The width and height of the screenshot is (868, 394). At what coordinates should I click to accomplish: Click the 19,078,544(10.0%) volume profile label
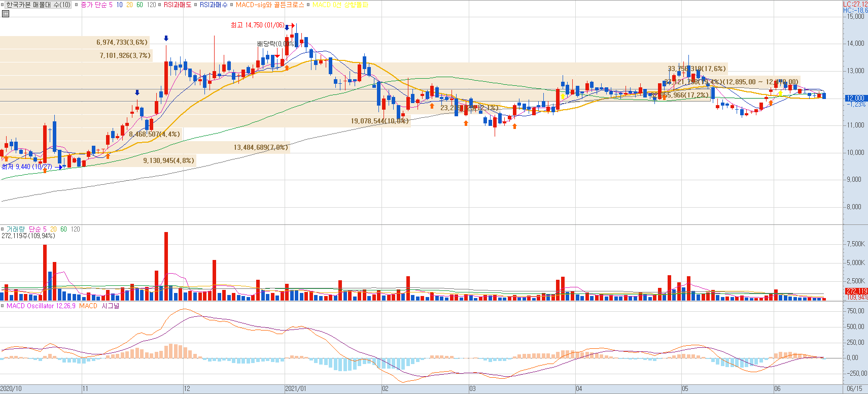tap(379, 121)
